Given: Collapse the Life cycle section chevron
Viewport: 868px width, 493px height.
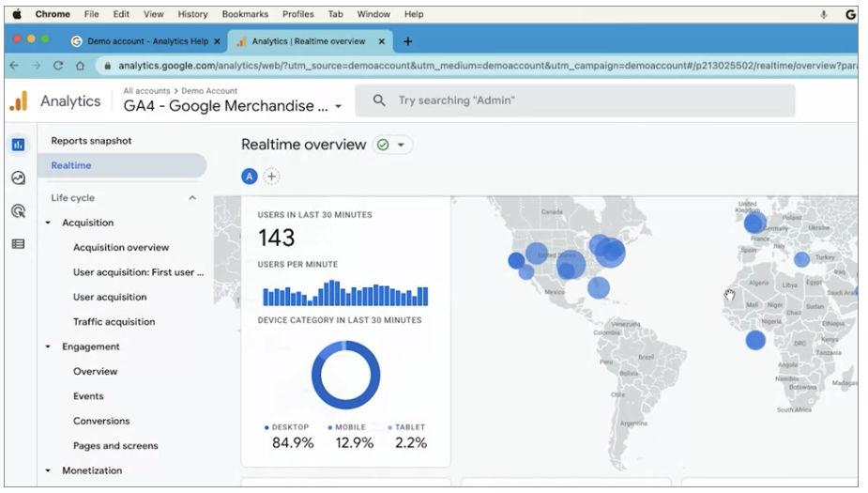Looking at the screenshot, I should pyautogui.click(x=192, y=198).
